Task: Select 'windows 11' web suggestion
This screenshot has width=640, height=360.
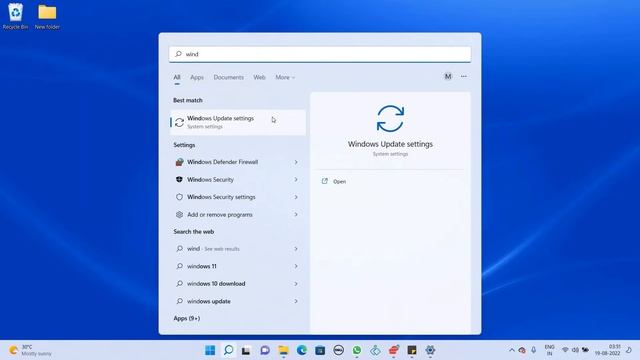Action: pos(238,266)
